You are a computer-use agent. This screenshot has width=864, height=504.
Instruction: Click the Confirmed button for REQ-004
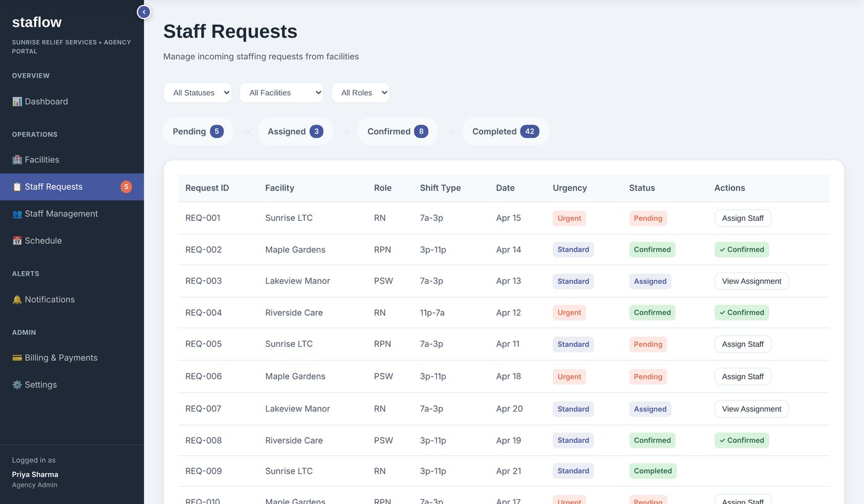click(742, 312)
